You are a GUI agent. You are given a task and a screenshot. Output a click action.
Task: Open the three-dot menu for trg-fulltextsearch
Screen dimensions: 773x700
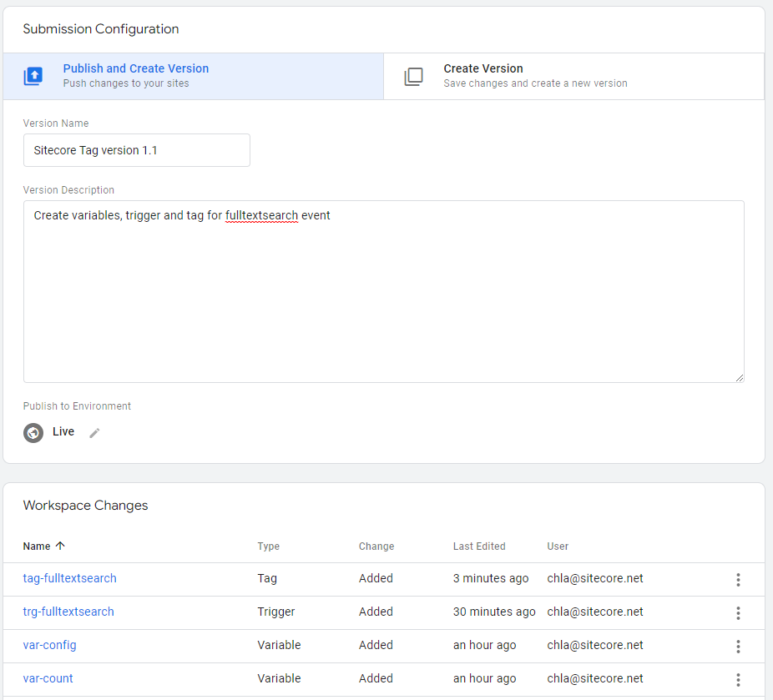pos(738,612)
